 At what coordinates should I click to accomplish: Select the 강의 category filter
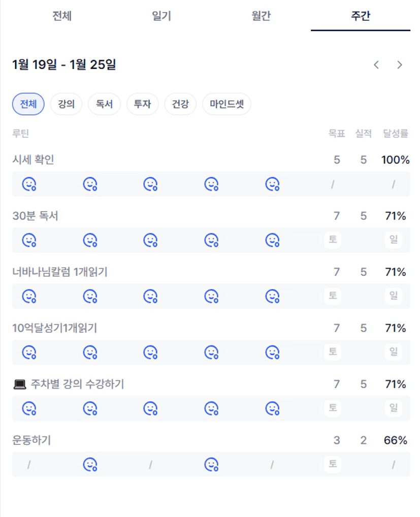coord(66,105)
